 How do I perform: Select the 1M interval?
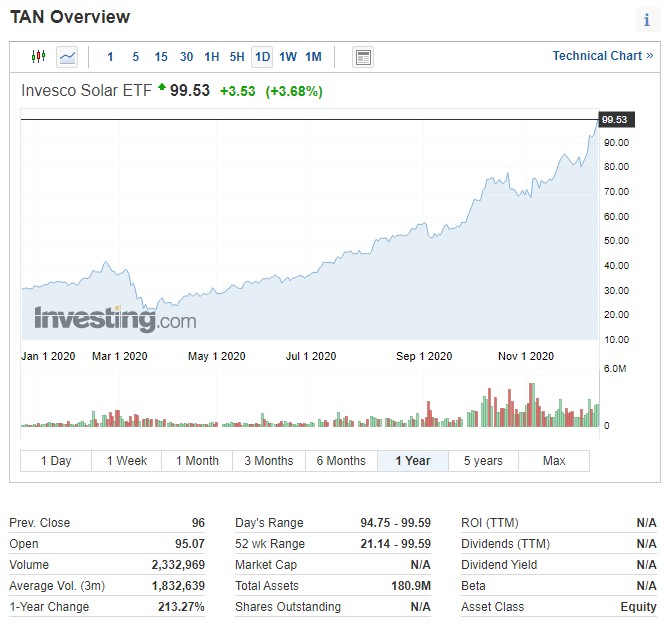click(314, 57)
